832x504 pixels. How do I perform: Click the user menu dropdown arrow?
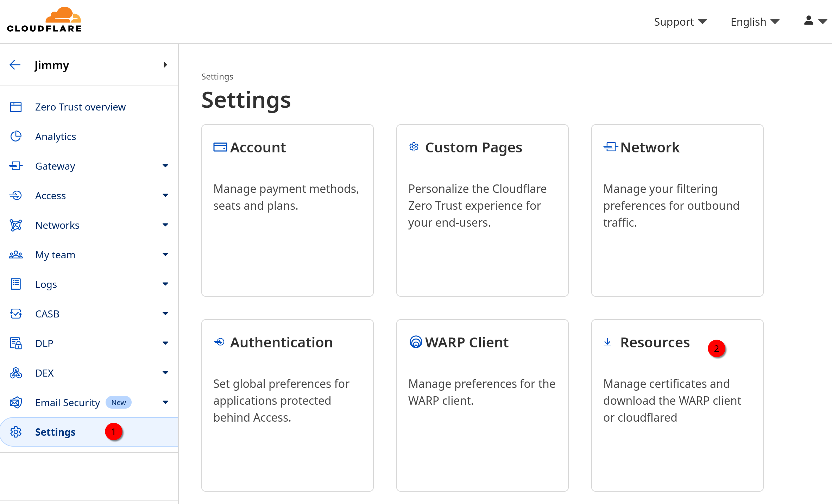pyautogui.click(x=822, y=21)
